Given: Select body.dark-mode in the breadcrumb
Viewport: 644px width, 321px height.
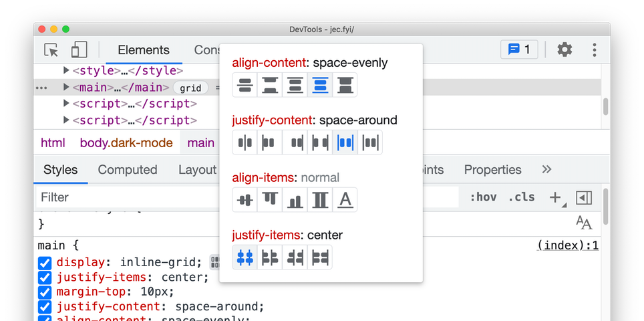Looking at the screenshot, I should tap(126, 143).
